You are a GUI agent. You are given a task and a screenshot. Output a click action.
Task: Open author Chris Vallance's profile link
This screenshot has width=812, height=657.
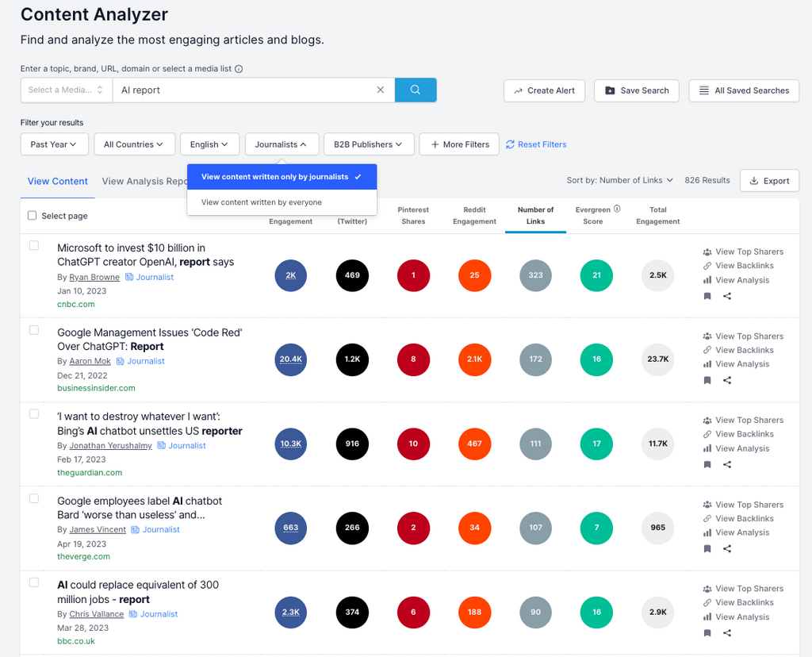(x=96, y=614)
